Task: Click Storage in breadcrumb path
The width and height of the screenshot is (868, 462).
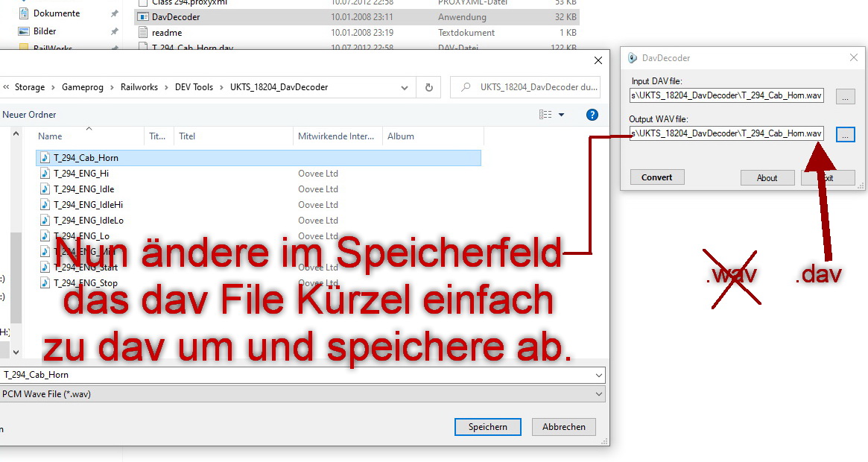Action: (x=29, y=87)
